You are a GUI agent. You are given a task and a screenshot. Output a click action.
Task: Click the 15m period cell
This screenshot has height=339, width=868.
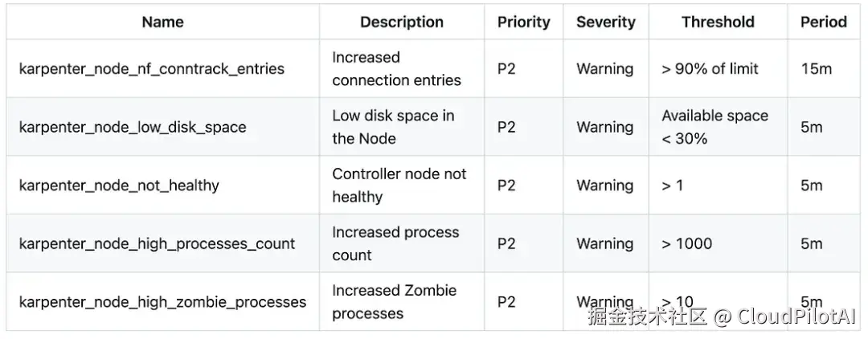(824, 68)
